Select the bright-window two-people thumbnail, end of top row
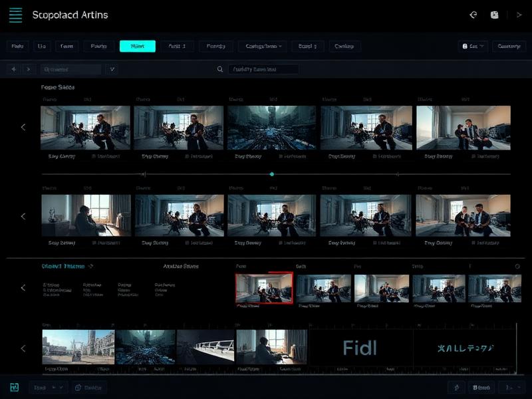This screenshot has height=399, width=532. [464, 128]
